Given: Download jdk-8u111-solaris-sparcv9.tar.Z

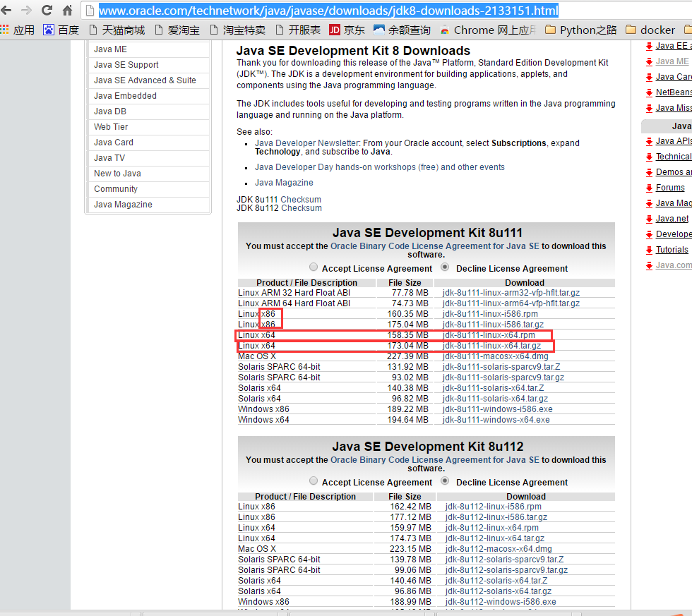Looking at the screenshot, I should 501,367.
